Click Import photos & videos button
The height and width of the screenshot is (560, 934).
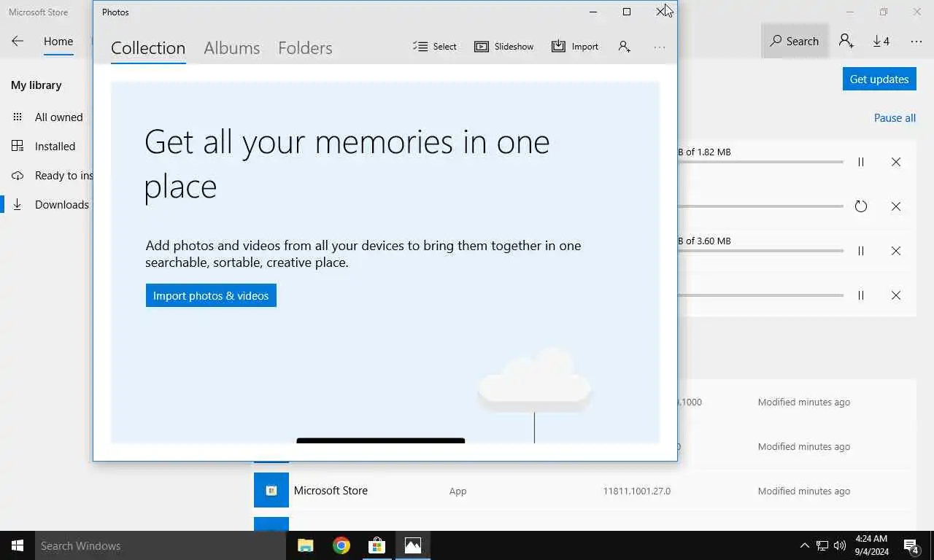(x=211, y=295)
